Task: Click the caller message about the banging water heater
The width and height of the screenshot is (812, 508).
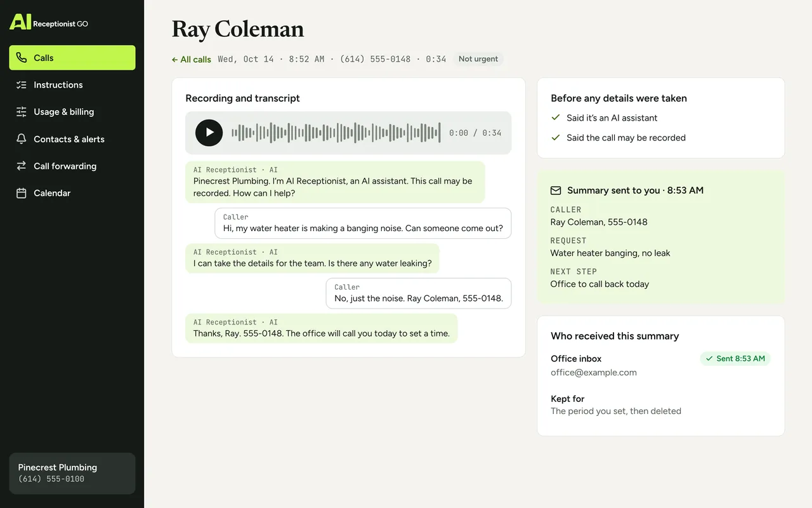Action: click(x=363, y=223)
